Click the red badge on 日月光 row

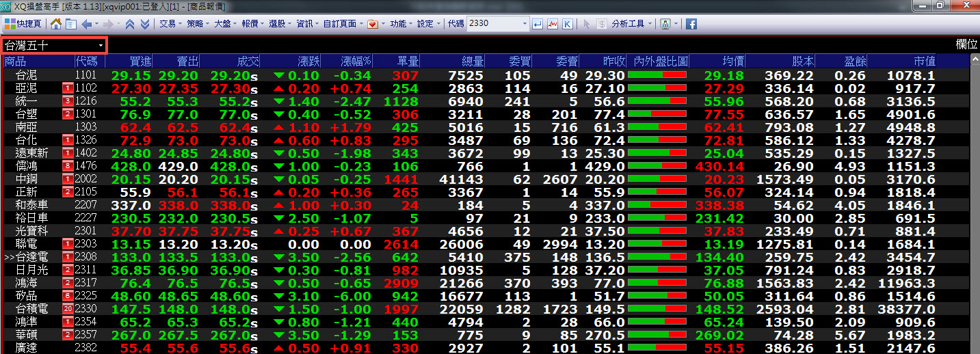click(68, 270)
